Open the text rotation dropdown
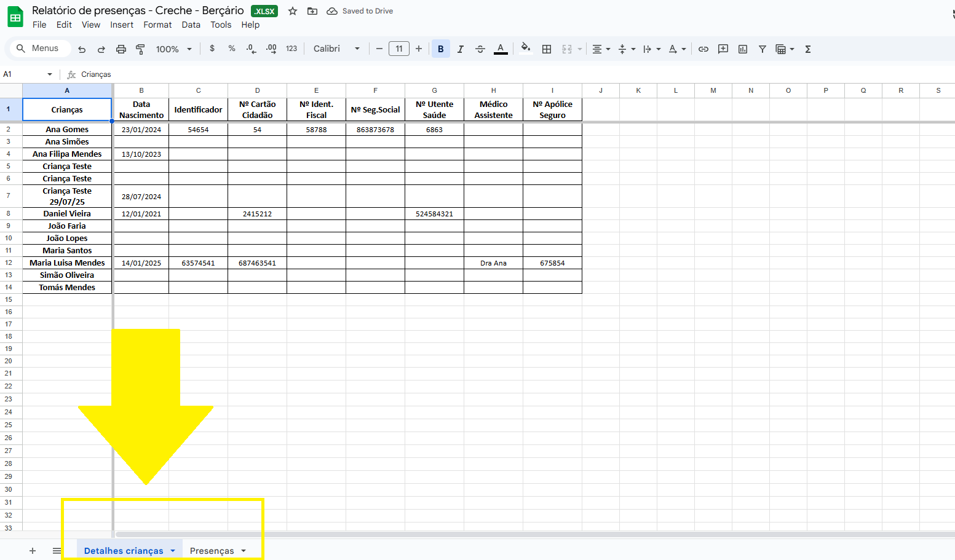The image size is (955, 560). pyautogui.click(x=677, y=49)
